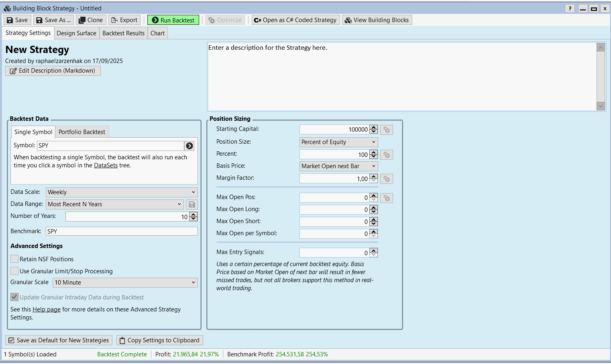Select the Portfolio Backtest tab
This screenshot has height=364, width=611.
click(x=82, y=132)
